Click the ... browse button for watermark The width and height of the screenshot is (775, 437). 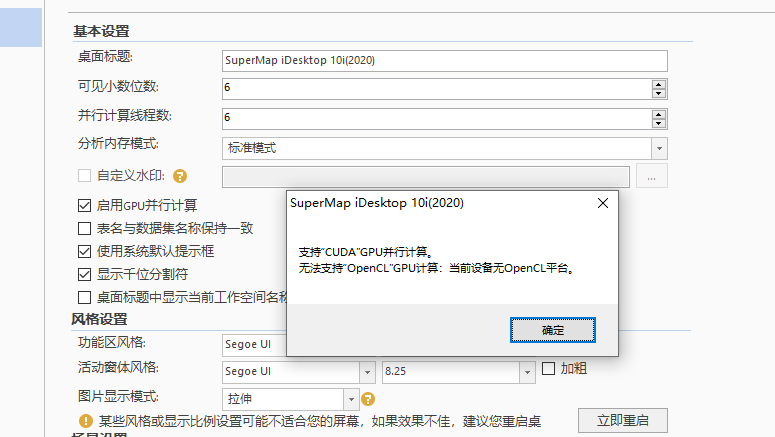coord(651,176)
